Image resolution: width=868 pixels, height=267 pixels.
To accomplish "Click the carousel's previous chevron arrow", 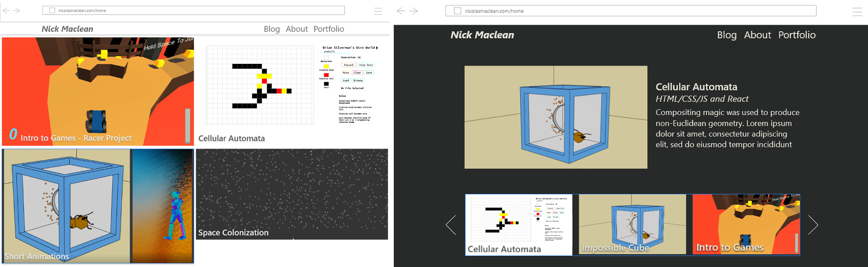I will 451,225.
